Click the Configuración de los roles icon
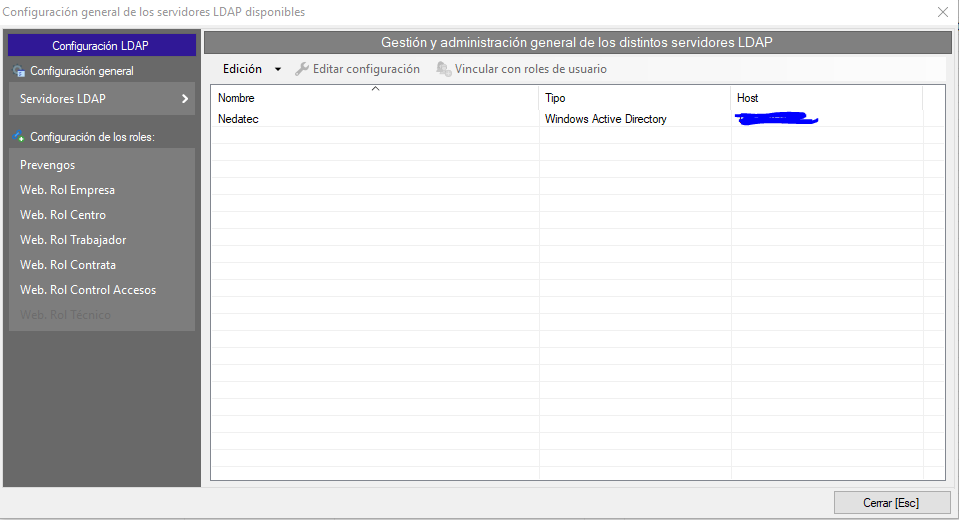This screenshot has width=959, height=520. click(x=19, y=137)
